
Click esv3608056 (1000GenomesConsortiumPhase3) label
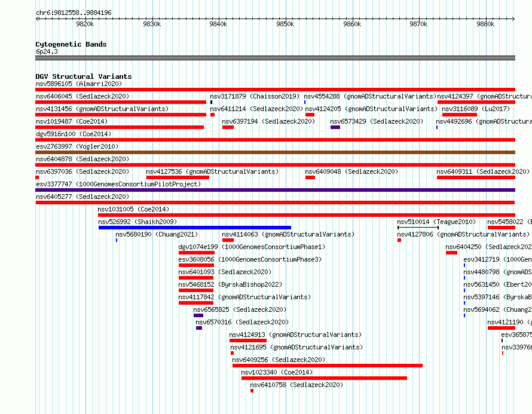pos(250,259)
